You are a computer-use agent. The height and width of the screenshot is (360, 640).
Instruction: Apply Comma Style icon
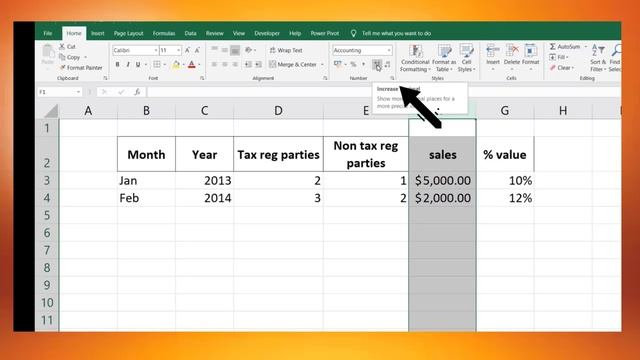[x=363, y=64]
